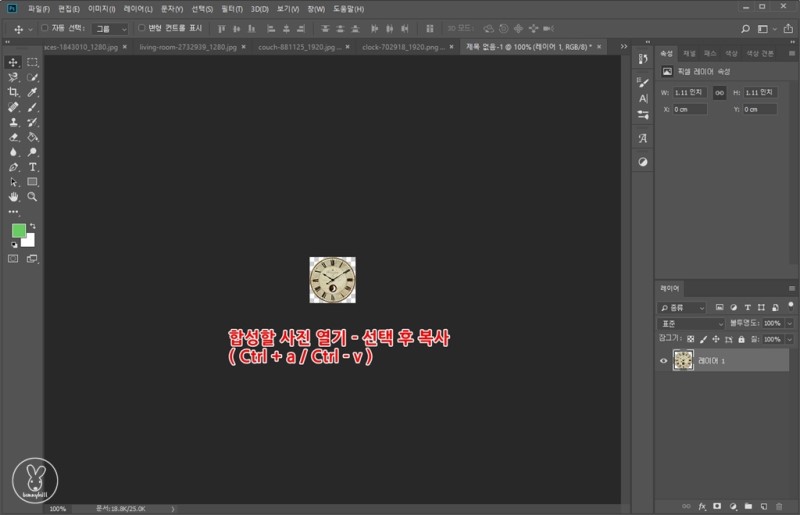Create a new layer from Layers panel

tap(763, 507)
